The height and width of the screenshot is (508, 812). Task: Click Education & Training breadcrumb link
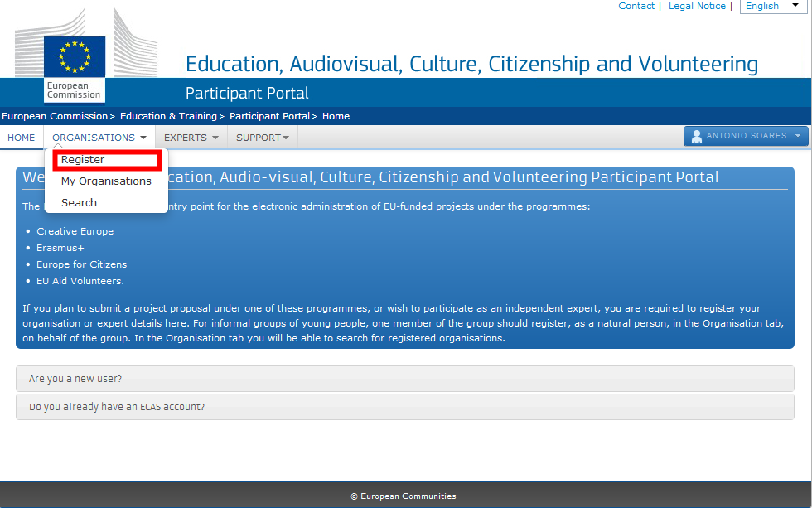click(168, 116)
